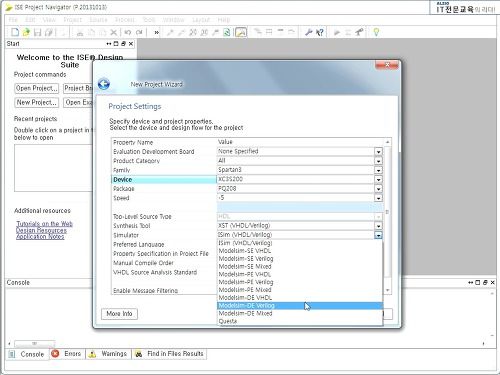This screenshot has height=375, width=500.
Task: Click the red Errors tab icon
Action: coord(55,354)
